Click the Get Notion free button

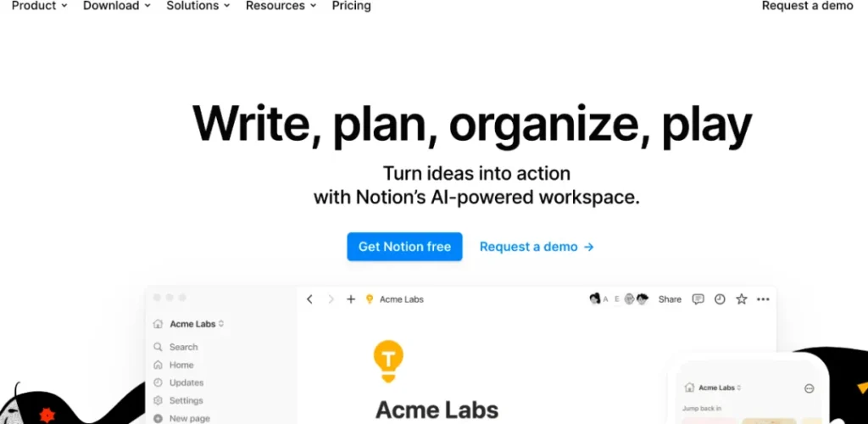[x=404, y=246]
